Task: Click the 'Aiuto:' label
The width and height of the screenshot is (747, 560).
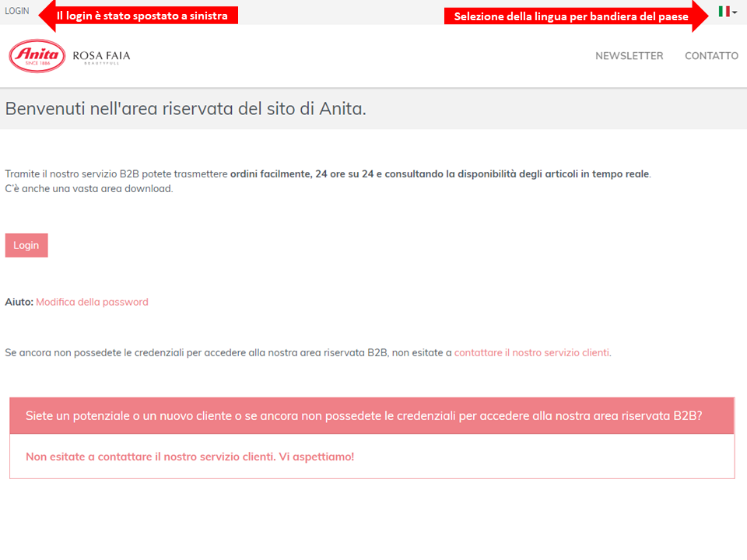Action: [19, 302]
